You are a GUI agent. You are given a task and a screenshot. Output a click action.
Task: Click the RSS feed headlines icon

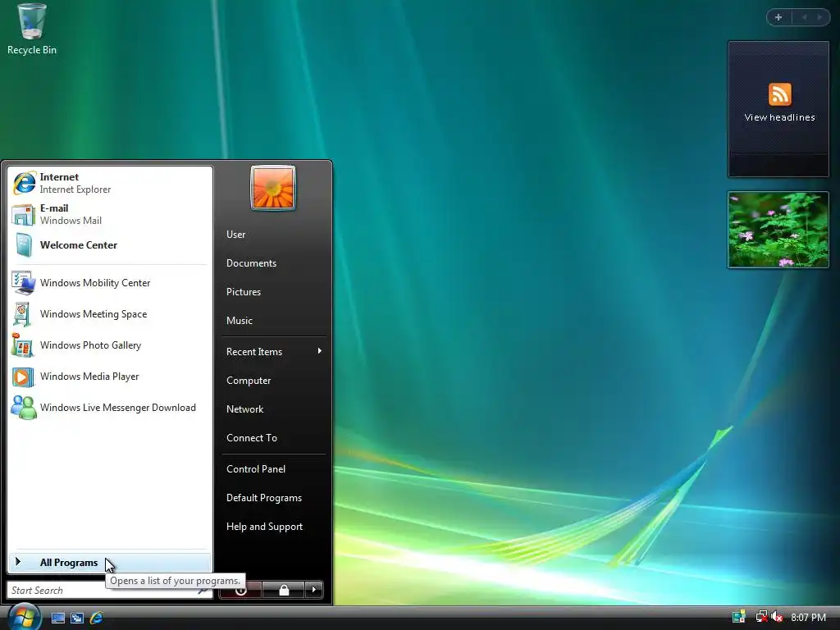pyautogui.click(x=780, y=94)
